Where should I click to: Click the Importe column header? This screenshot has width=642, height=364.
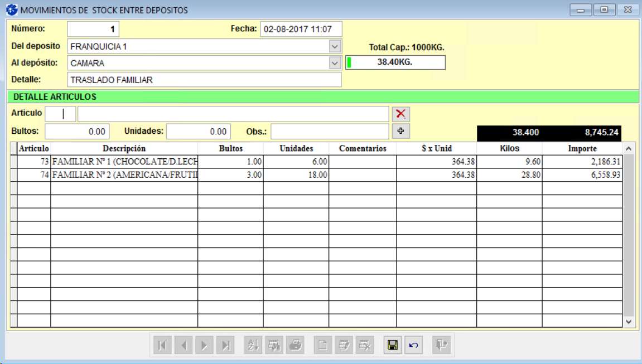[x=582, y=149]
